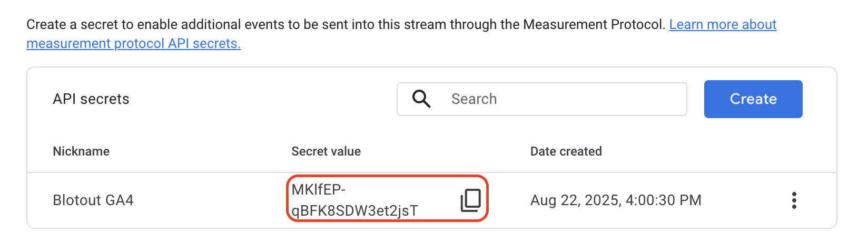Open the "Learn more about" link
Image resolution: width=868 pixels, height=251 pixels.
click(x=723, y=25)
